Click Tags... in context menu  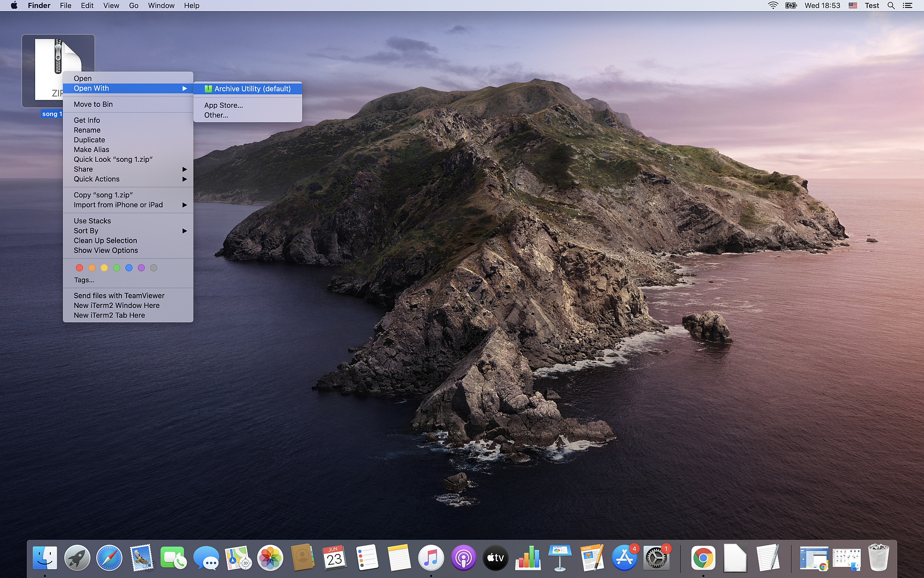point(84,280)
